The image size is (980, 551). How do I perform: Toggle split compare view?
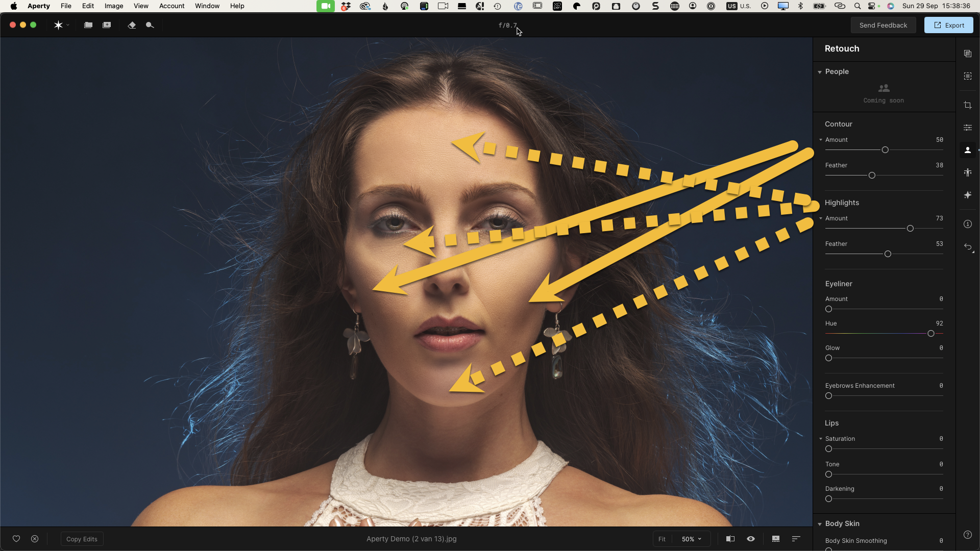(x=730, y=539)
